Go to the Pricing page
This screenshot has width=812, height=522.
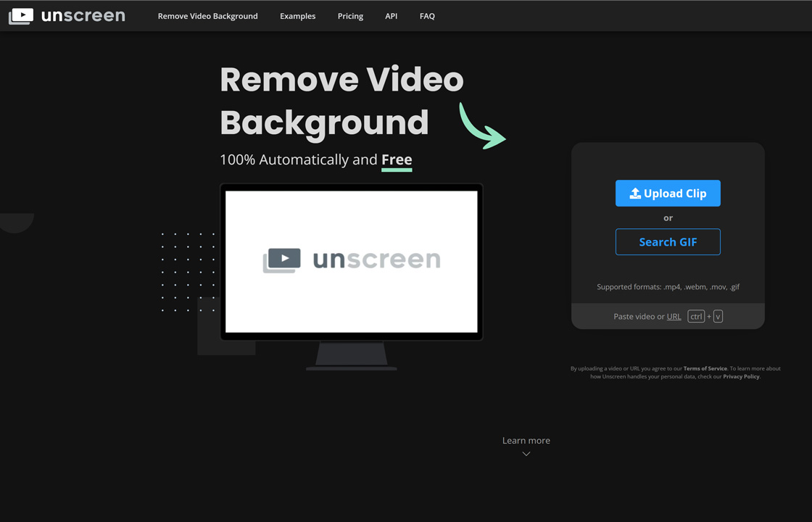[x=351, y=16]
